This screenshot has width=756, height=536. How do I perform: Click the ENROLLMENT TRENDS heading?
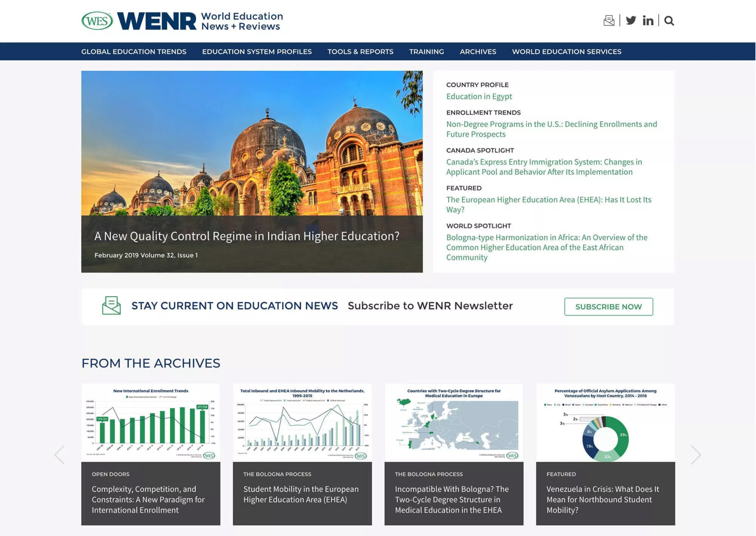483,113
